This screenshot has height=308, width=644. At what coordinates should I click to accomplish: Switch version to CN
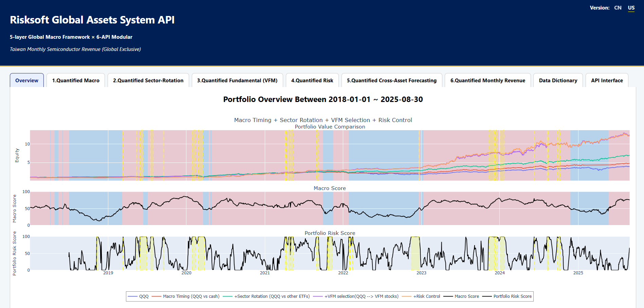(x=618, y=8)
